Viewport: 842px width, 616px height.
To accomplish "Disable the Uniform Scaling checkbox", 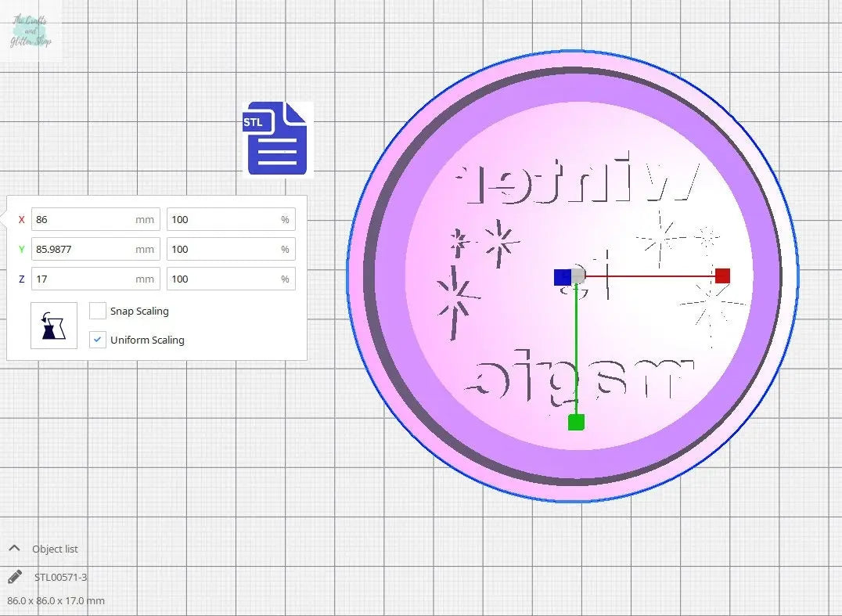I will tap(98, 340).
